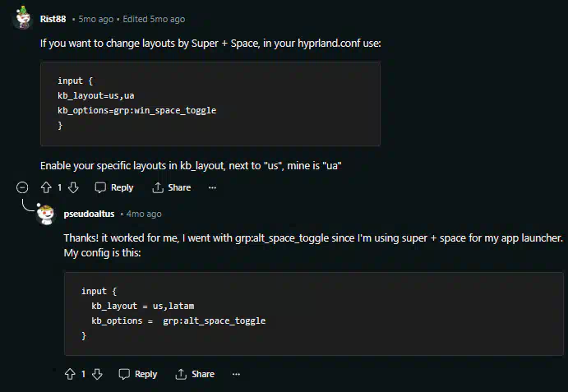Upvote pseudoaltus's reply
Screen dimensions: 568x392
70,374
